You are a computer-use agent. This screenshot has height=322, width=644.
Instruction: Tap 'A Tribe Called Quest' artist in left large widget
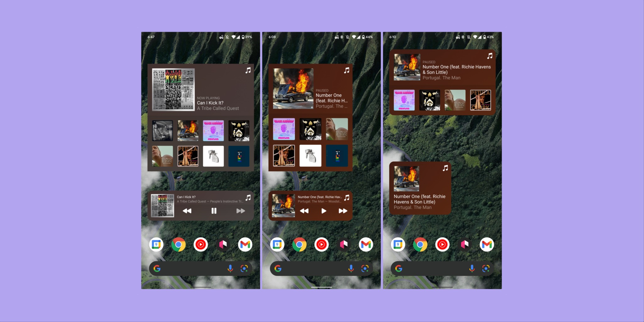(x=218, y=108)
